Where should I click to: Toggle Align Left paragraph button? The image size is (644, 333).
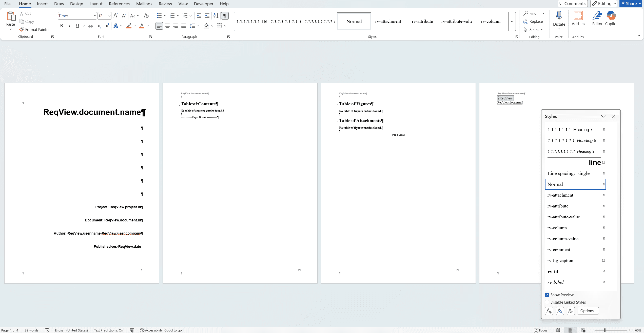159,26
